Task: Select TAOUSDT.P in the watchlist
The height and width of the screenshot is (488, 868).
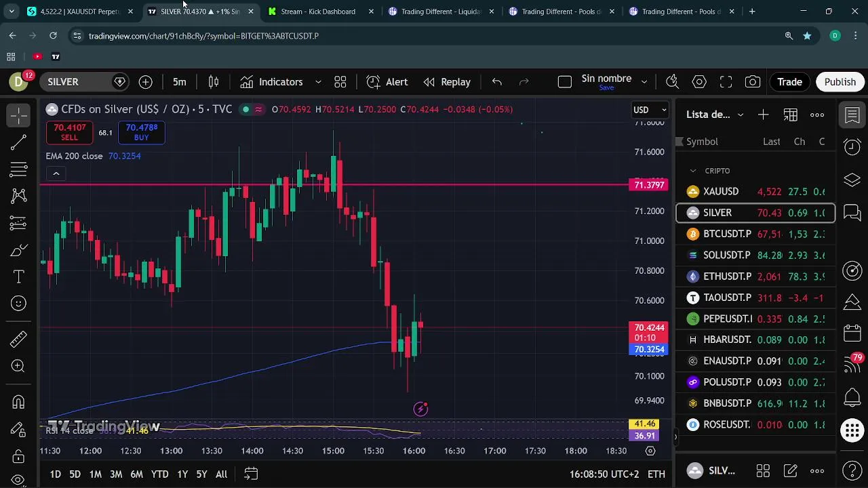Action: click(x=755, y=298)
